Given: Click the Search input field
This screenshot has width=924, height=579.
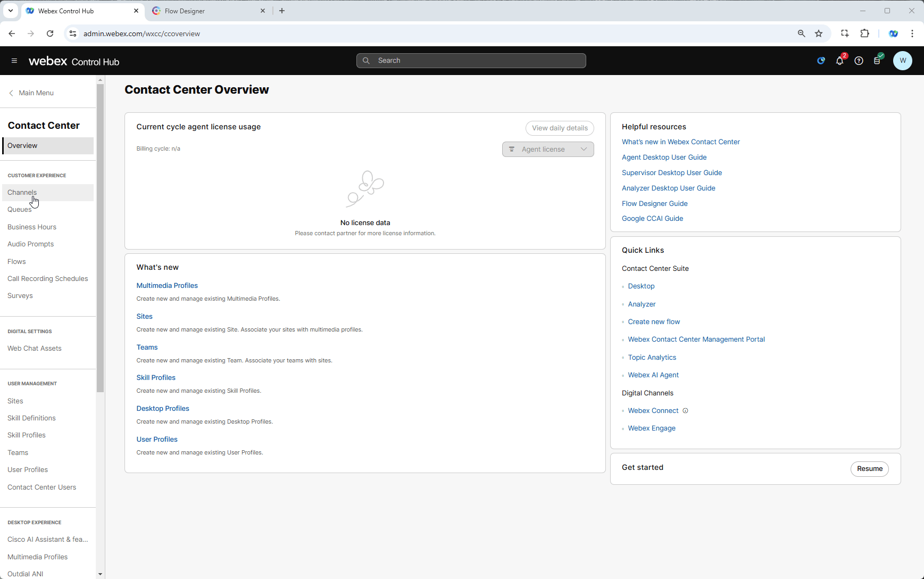Looking at the screenshot, I should [471, 61].
